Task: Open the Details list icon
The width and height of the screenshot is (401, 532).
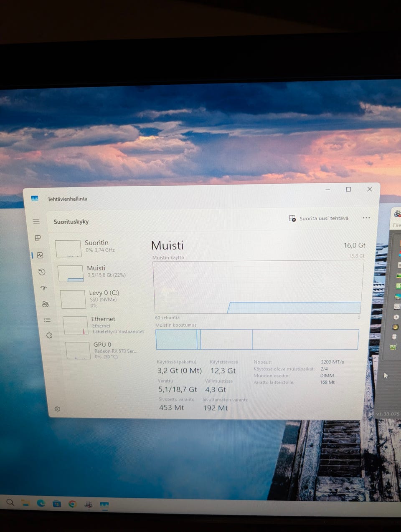Action: (x=47, y=320)
